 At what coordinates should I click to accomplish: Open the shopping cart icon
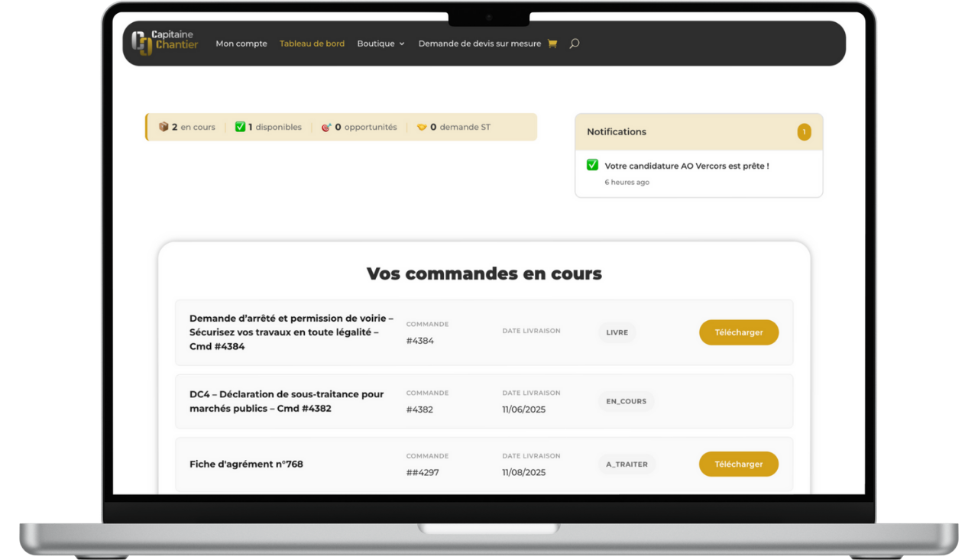pos(552,44)
